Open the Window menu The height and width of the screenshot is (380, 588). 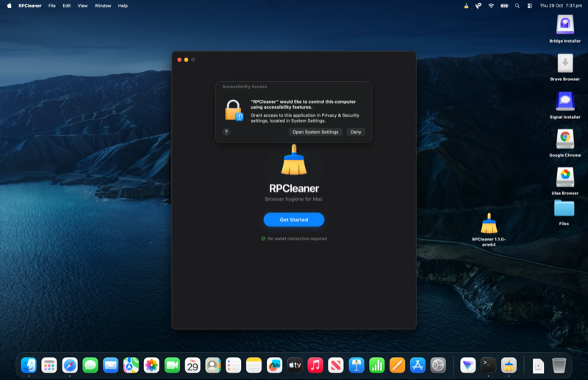[x=103, y=6]
